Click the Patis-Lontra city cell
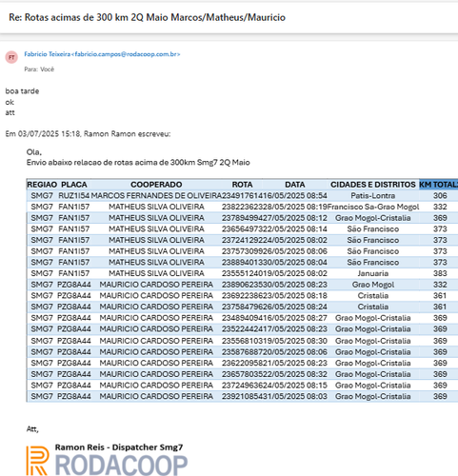 [x=373, y=195]
